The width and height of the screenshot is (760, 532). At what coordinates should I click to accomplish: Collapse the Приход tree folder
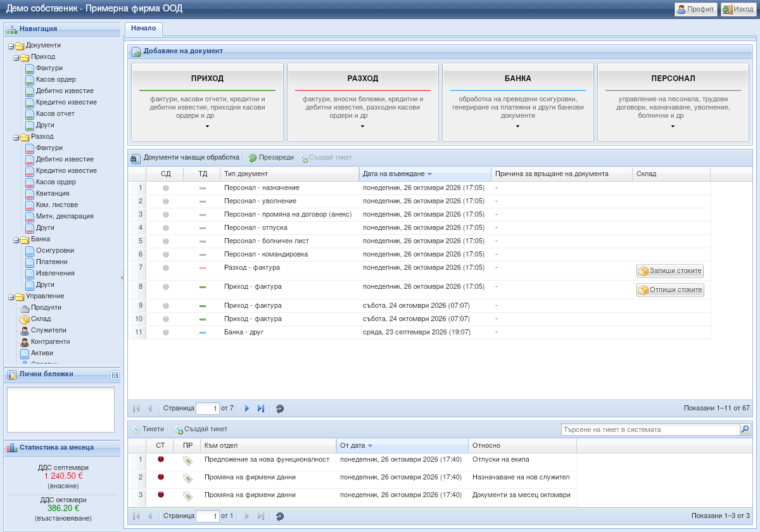[x=16, y=57]
